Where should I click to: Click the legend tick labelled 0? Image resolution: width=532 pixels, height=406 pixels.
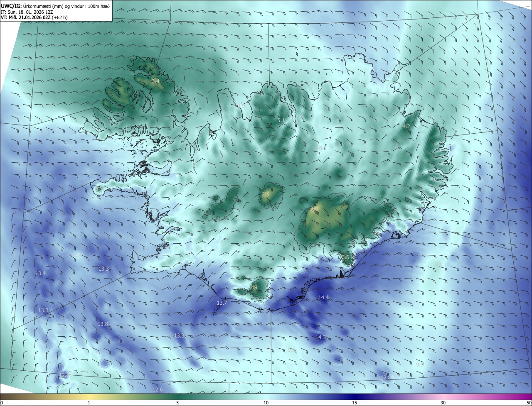[x=1, y=403]
